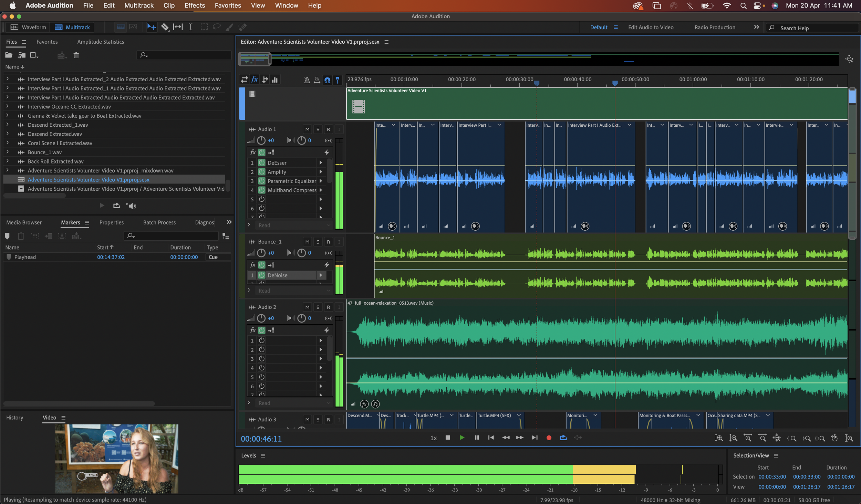Expand Interview Oceane CC Extracted.wav file
Viewport: 861px width, 504px height.
[7, 106]
